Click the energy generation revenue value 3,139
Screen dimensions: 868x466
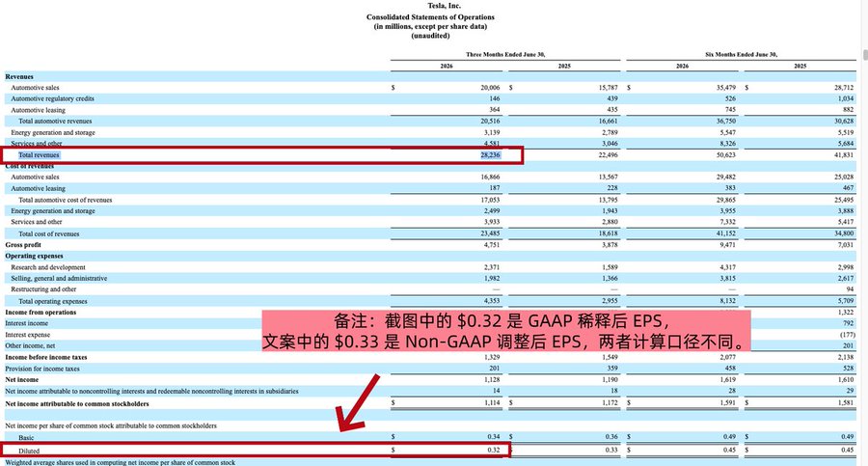(492, 132)
